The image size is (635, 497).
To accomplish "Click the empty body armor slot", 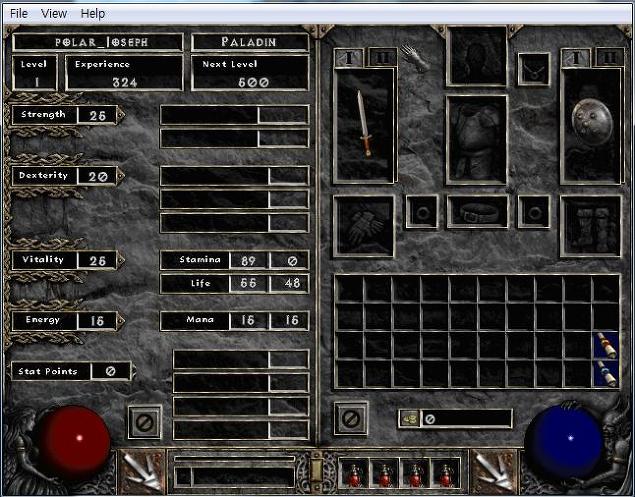I will pyautogui.click(x=476, y=139).
